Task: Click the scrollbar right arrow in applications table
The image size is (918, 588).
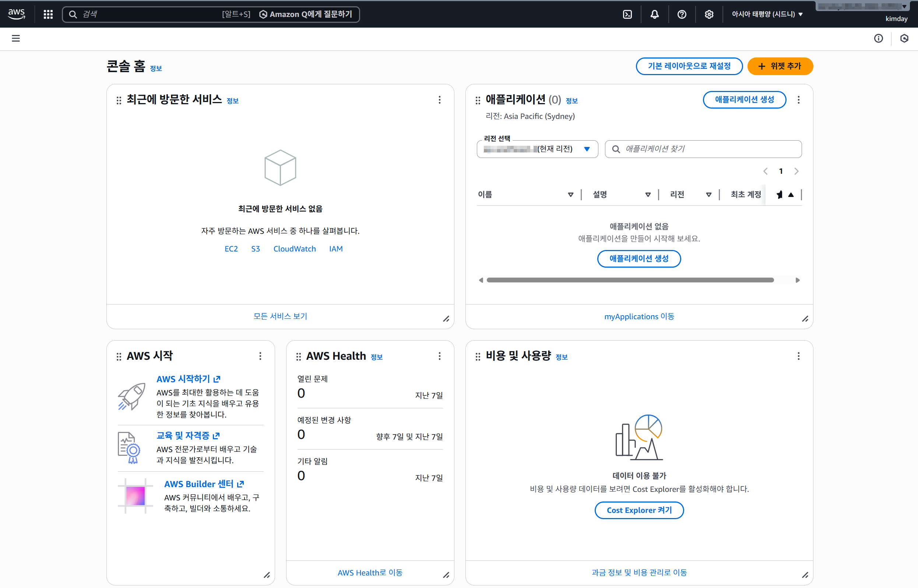Action: pos(797,280)
